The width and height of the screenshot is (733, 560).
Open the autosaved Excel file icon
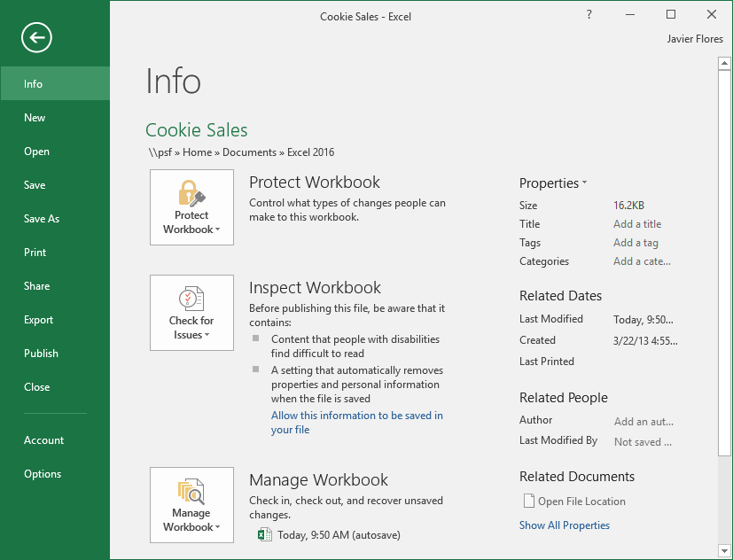tap(264, 534)
